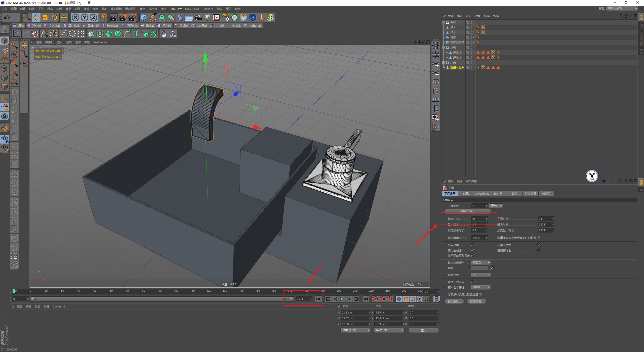Add a Cube primitive object

pos(144,17)
